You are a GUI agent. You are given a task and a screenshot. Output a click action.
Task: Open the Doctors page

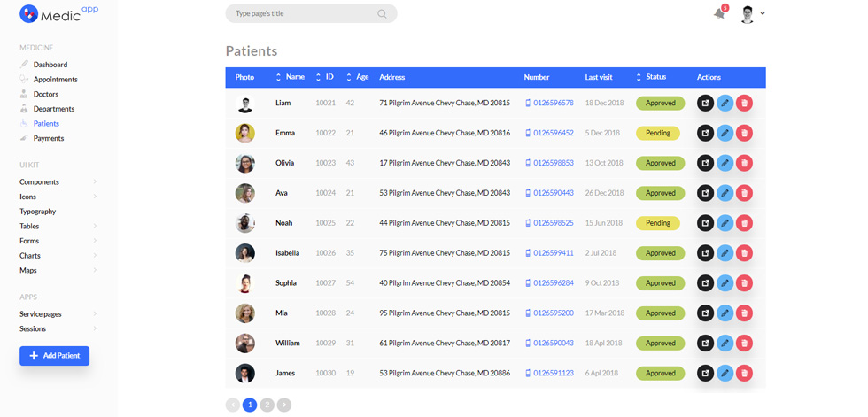tap(45, 94)
